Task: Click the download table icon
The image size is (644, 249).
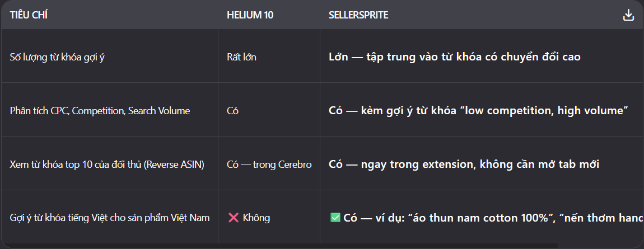Action: [628, 16]
